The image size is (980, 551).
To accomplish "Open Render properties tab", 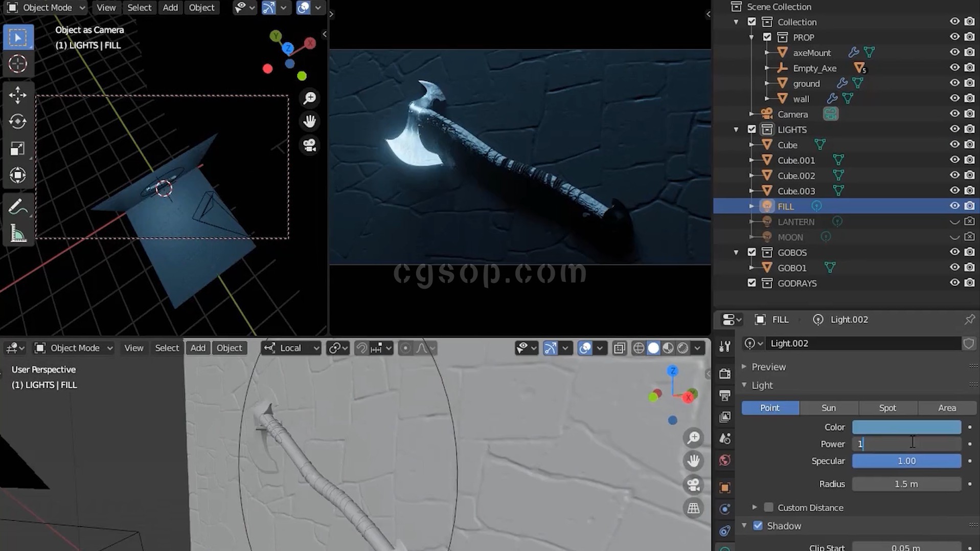I will click(x=725, y=373).
